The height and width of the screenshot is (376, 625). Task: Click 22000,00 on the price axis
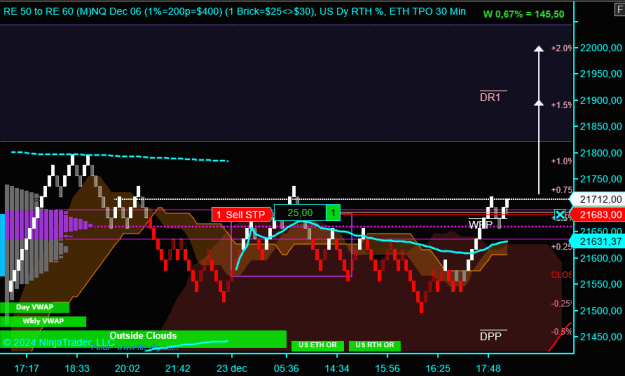click(601, 48)
